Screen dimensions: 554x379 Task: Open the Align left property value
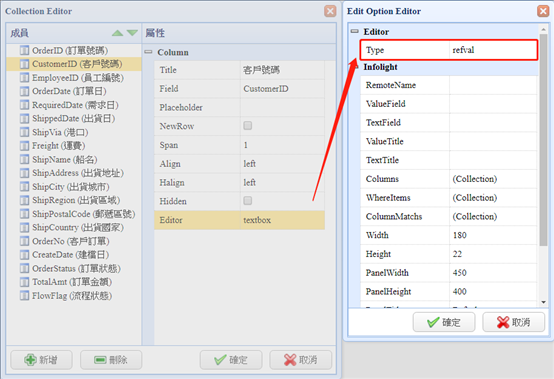(282, 164)
